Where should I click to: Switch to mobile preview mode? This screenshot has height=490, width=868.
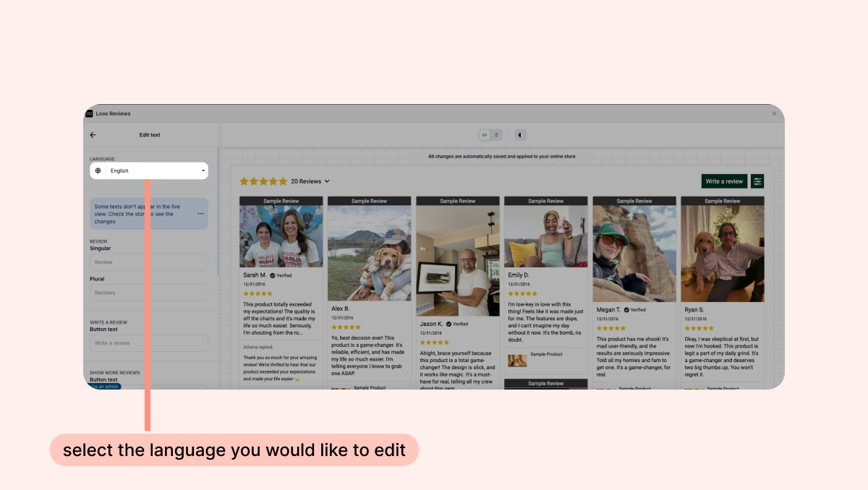496,135
